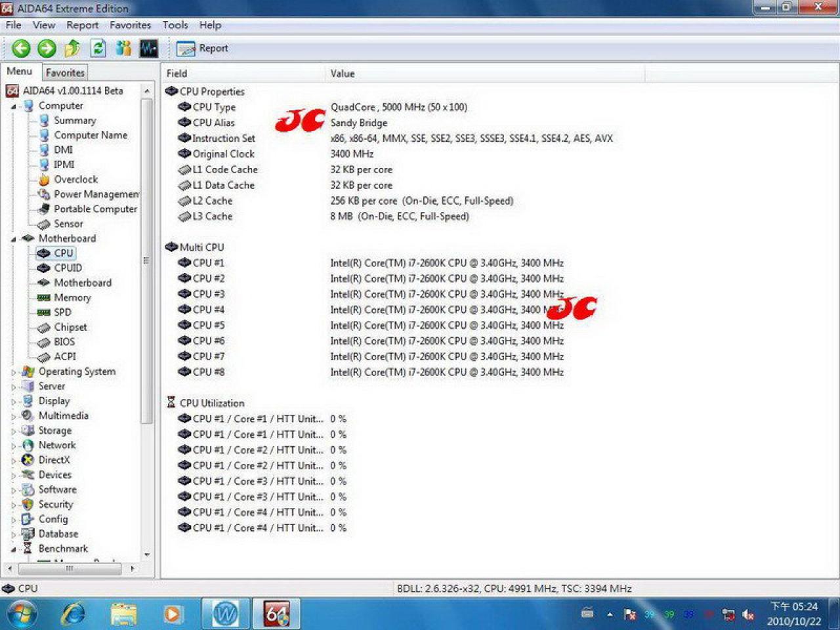Expand the Operating System tree node

click(x=13, y=372)
